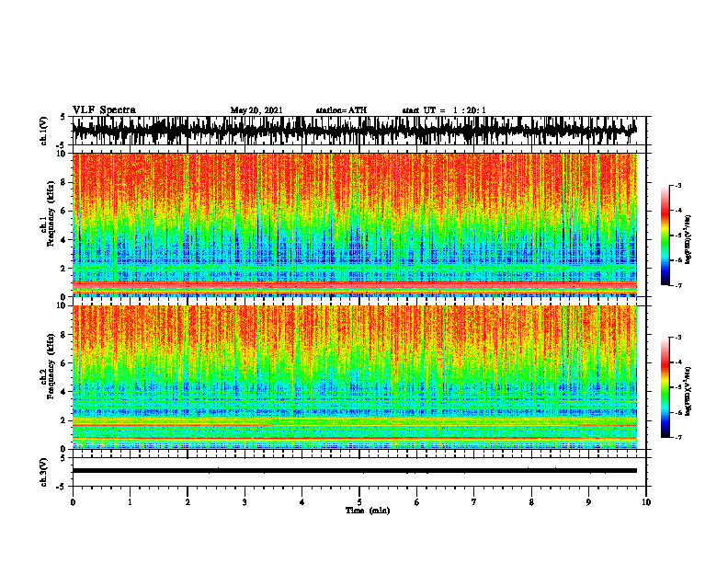Click the "8" tick on ch.1 frequency axis
Screen dimensions: 728x563
pyautogui.click(x=64, y=182)
